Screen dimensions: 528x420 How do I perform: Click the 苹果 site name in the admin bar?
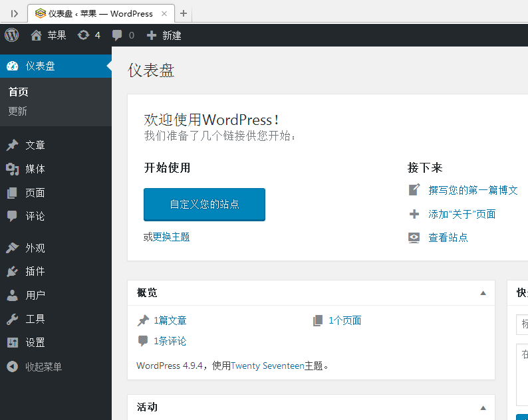point(57,35)
